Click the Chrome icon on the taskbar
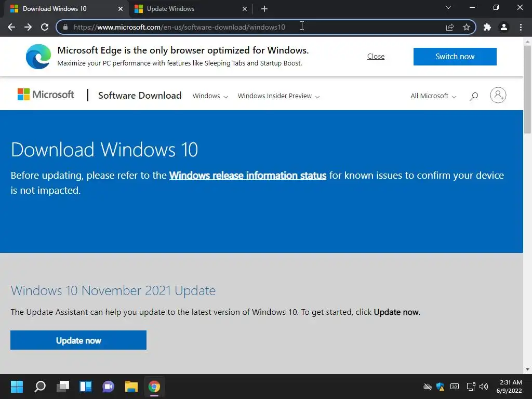This screenshot has height=399, width=532. [x=154, y=387]
